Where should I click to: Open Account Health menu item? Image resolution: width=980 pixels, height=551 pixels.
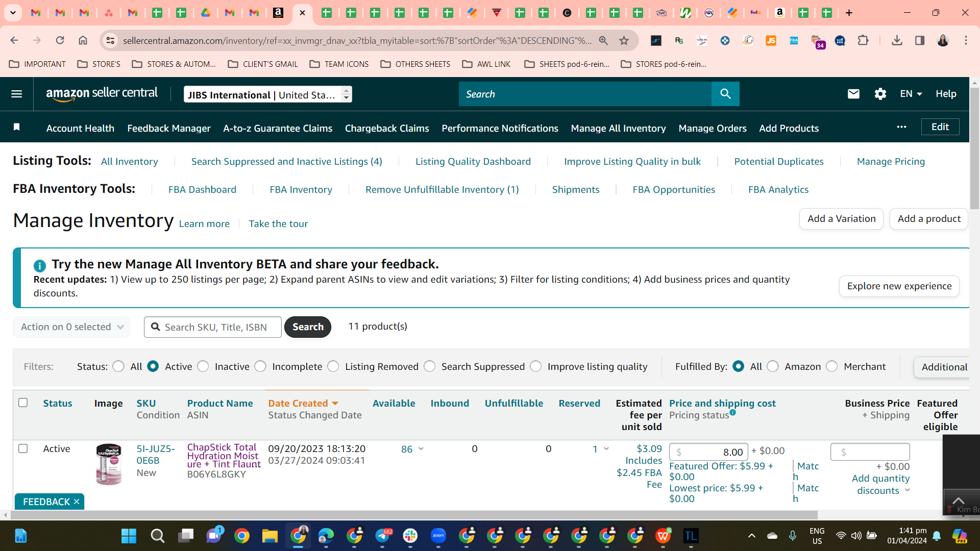(x=80, y=128)
